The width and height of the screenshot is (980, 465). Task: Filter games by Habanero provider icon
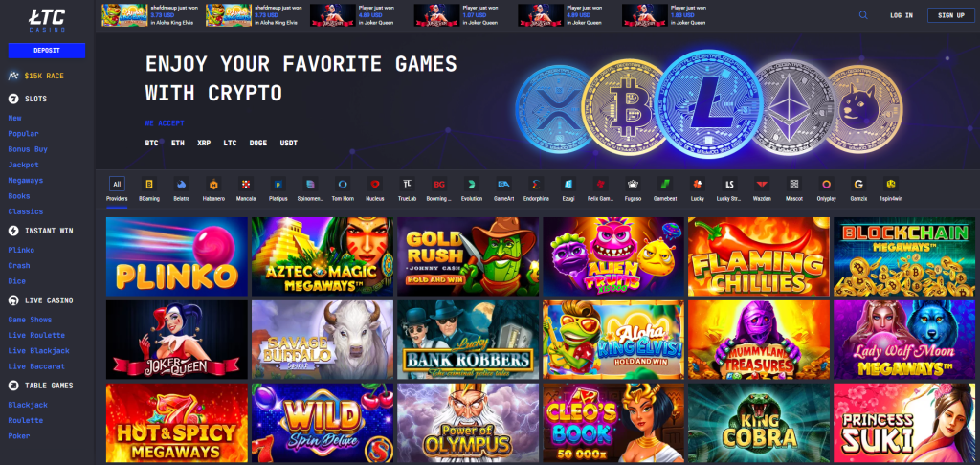point(213,185)
